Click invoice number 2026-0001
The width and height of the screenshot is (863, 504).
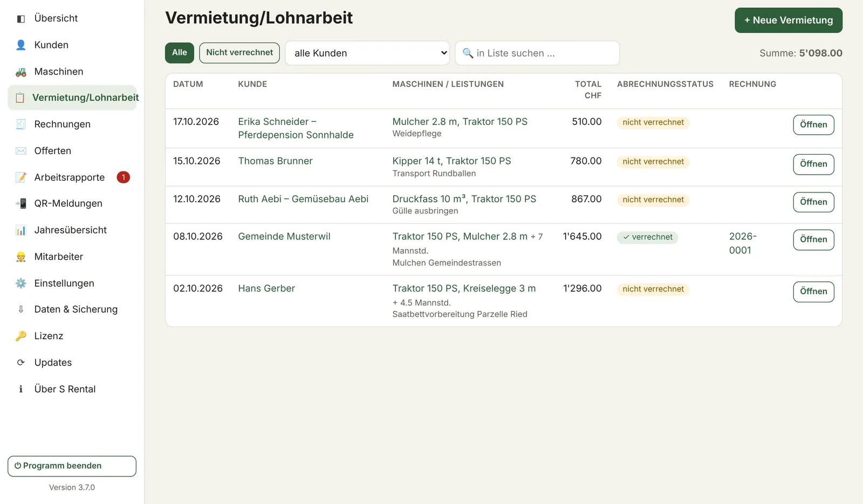pyautogui.click(x=743, y=243)
